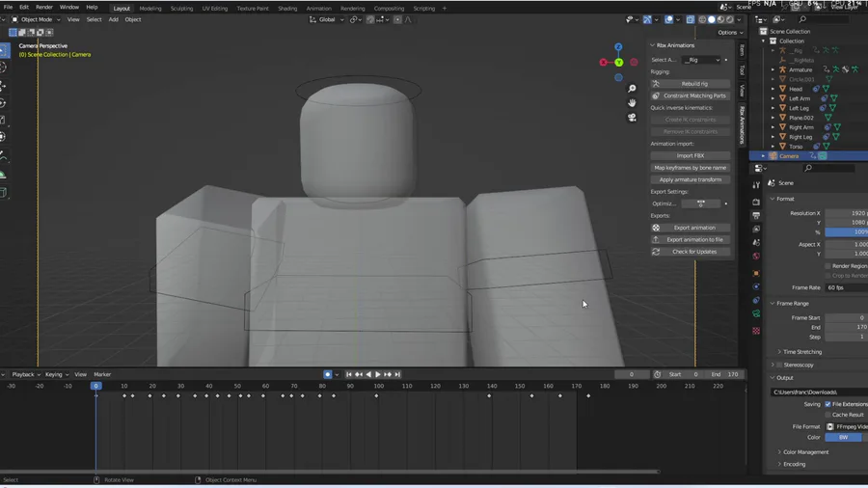Screen dimensions: 868x488
Task: Select the BW color mode button
Action: 843,437
